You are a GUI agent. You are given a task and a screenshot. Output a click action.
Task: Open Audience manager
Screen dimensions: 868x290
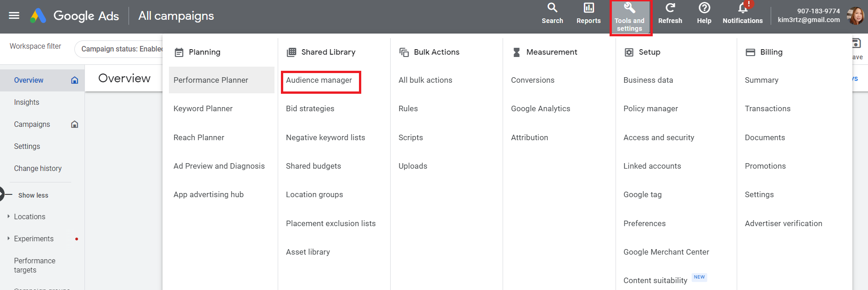pyautogui.click(x=319, y=80)
